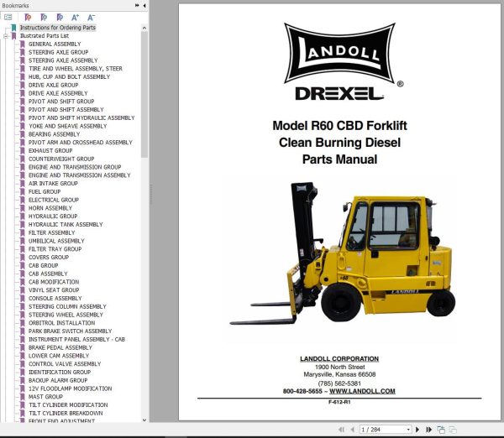Open GENERAL ASSEMBLY bookmark
The height and width of the screenshot is (438, 504).
[55, 44]
